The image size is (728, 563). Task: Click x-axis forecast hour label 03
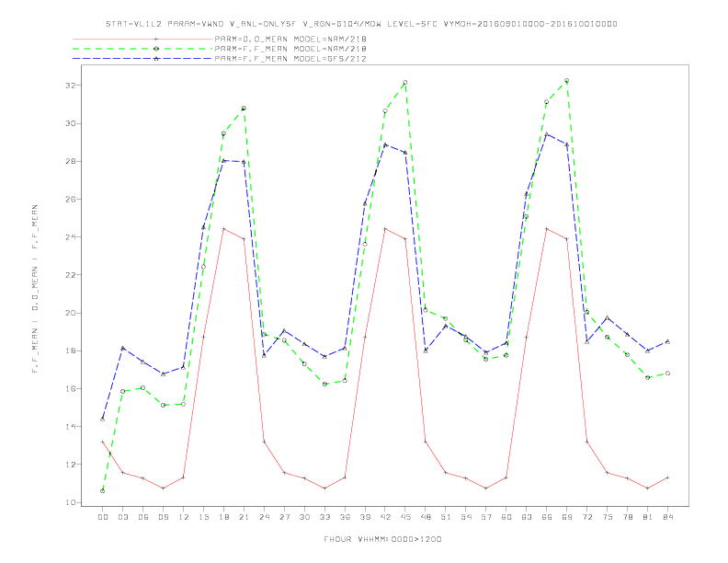pos(122,517)
